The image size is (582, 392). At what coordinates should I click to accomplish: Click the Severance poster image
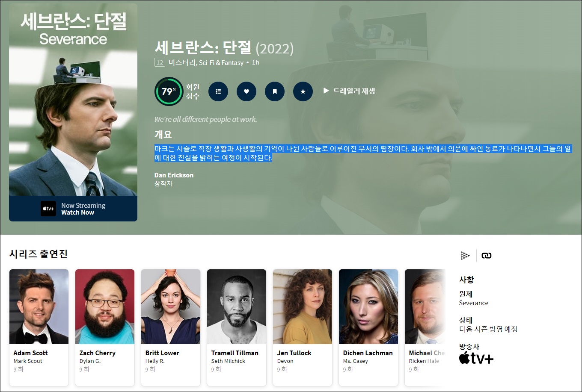73,100
